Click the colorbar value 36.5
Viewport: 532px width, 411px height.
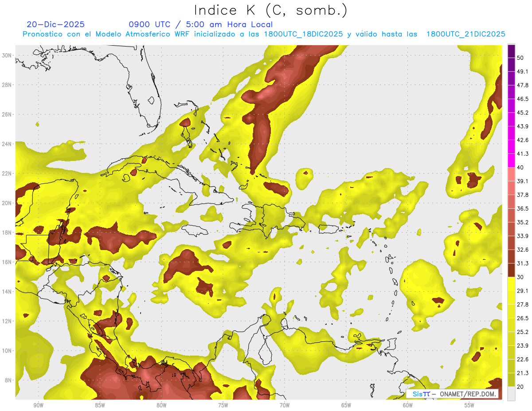point(523,208)
